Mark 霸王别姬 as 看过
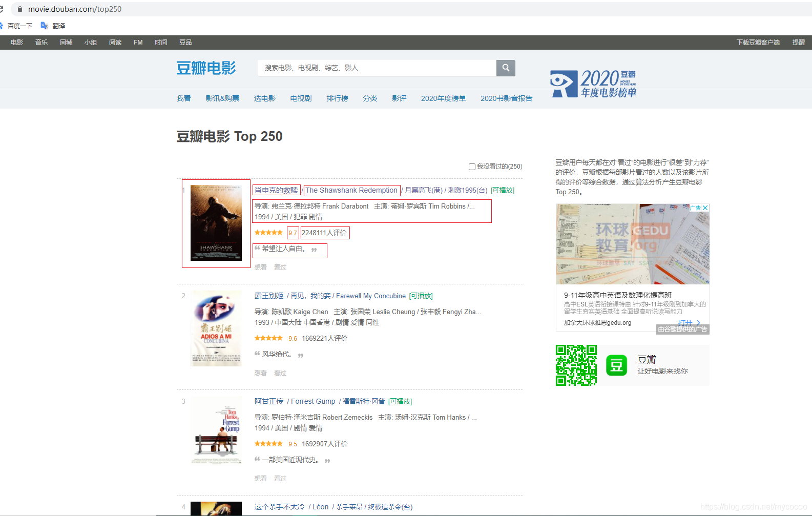Viewport: 812px width, 516px height. [280, 373]
